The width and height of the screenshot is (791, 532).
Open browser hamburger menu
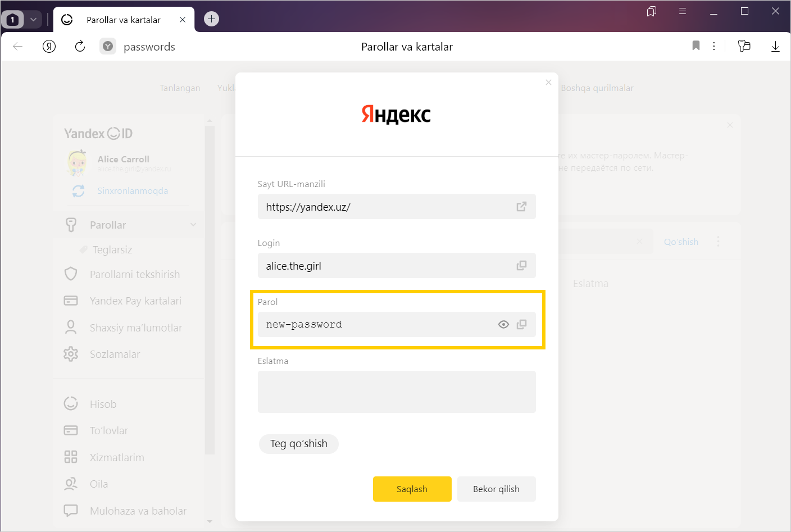click(x=683, y=11)
